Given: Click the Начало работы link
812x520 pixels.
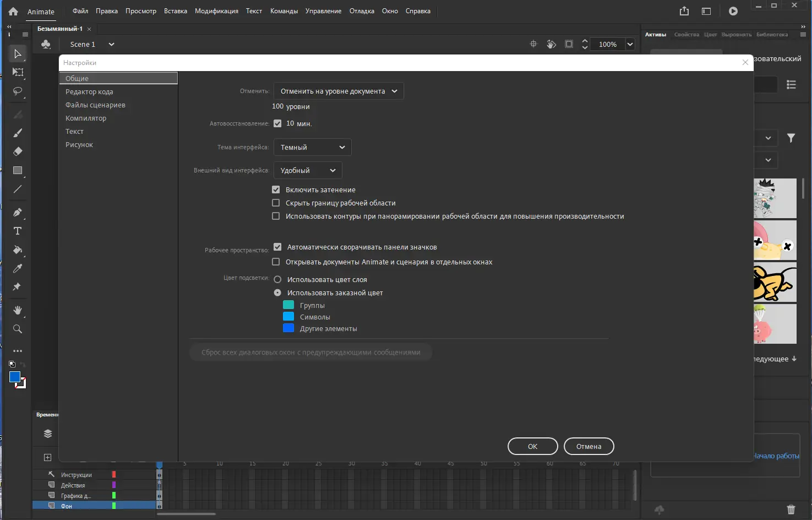Looking at the screenshot, I should (776, 456).
